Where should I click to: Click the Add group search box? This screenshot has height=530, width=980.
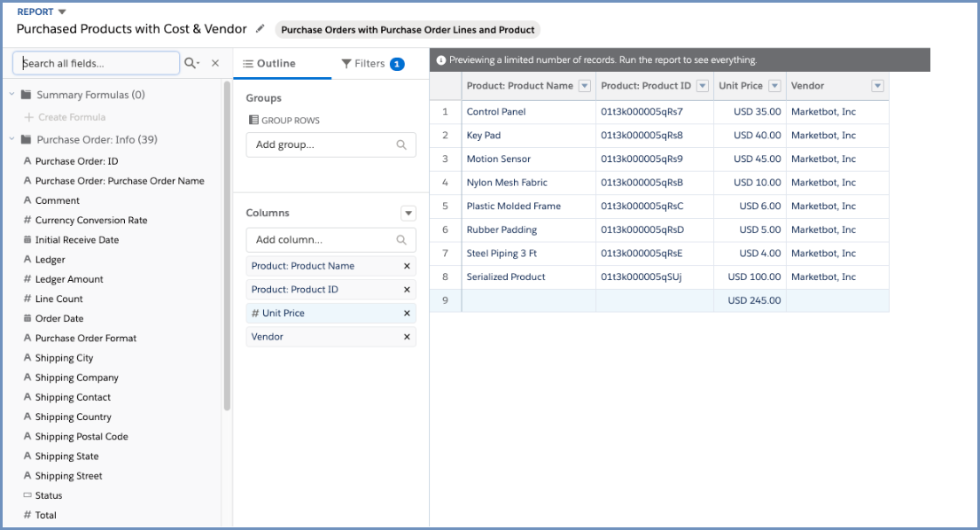point(331,144)
